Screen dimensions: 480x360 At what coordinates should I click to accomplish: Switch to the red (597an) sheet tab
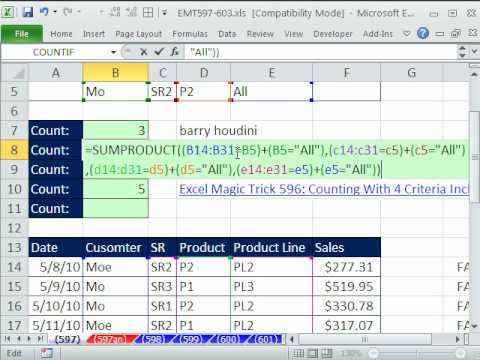coord(110,339)
